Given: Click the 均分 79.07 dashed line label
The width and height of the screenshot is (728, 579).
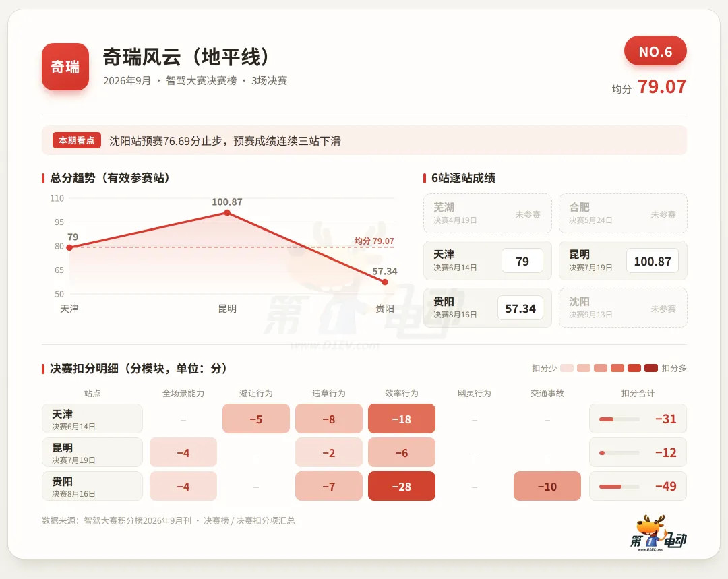Looking at the screenshot, I should click(x=374, y=241).
